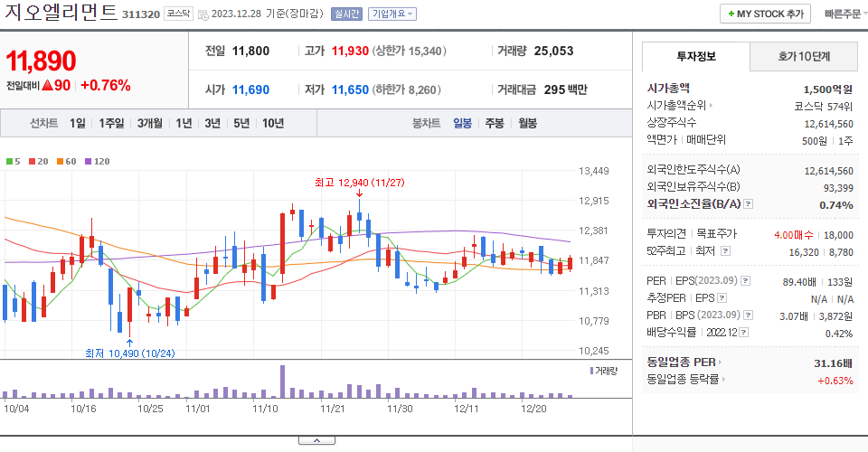Screen dimensions: 868x452
Task: Open the 동일업종 등락률 link
Action: 686,380
